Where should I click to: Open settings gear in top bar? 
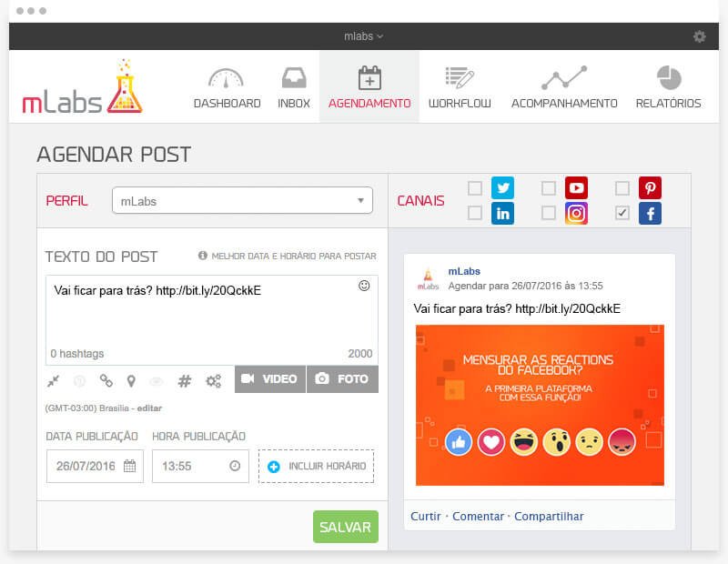click(x=699, y=36)
